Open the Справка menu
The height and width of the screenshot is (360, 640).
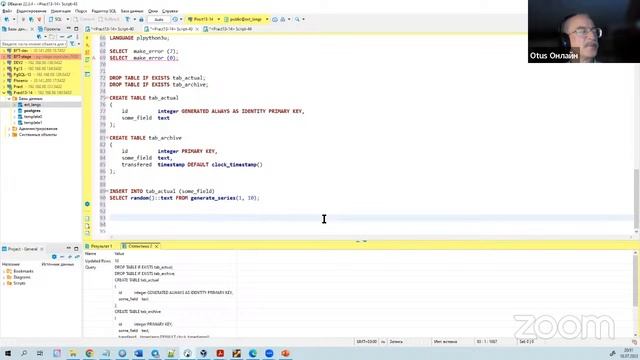pyautogui.click(x=169, y=11)
